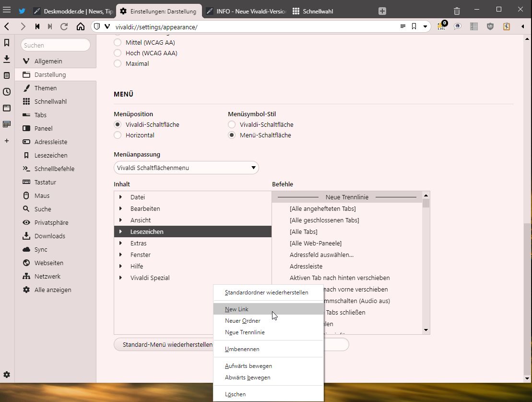Open the table-grid web panel icon
Viewport: 532px width, 402px height.
coord(7,124)
